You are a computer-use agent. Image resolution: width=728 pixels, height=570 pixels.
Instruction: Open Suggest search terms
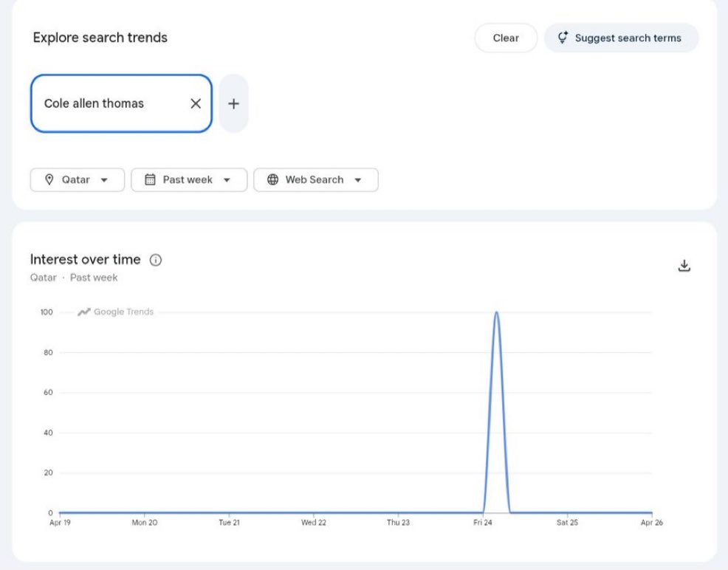[x=621, y=38]
